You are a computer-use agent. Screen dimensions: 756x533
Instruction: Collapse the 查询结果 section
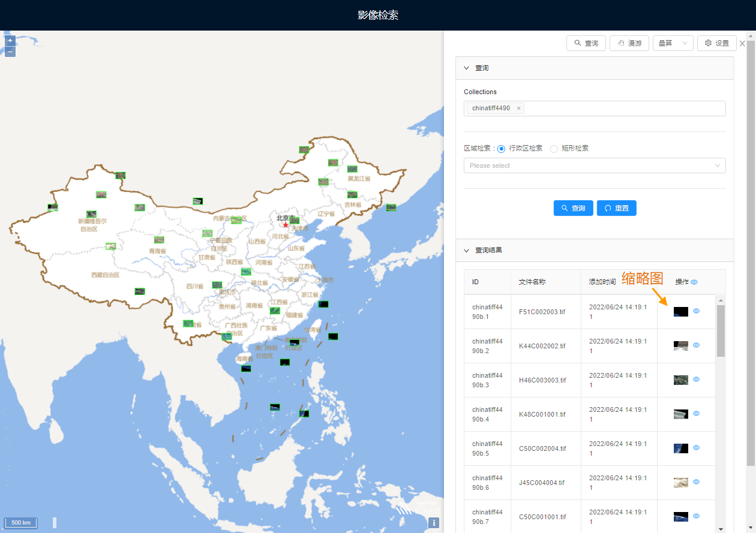point(467,250)
